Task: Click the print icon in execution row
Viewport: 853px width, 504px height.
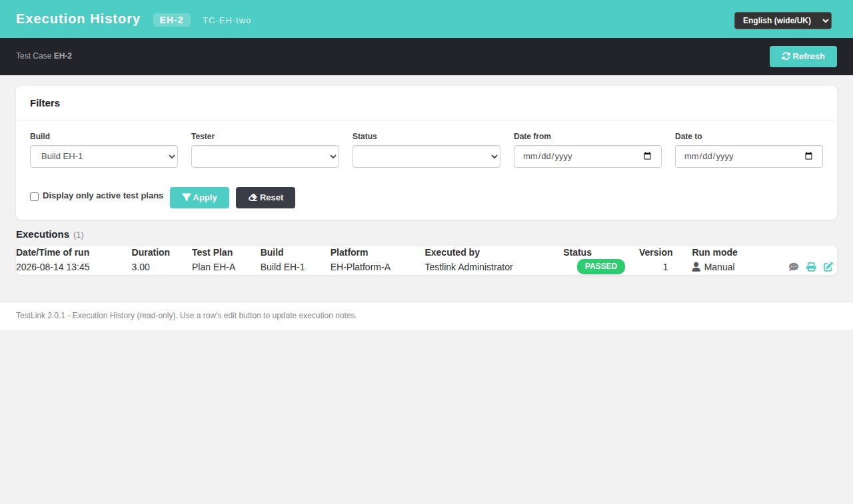Action: point(811,267)
